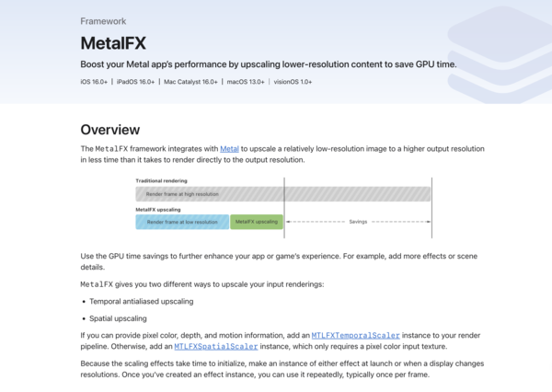This screenshot has height=392, width=552.
Task: Click the 'MetalFX gives you two different ways' sentence
Action: [x=202, y=284]
